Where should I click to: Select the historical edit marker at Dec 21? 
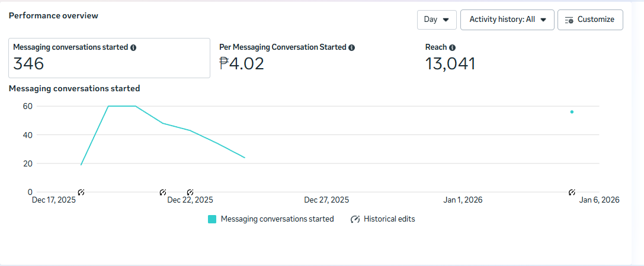point(163,192)
